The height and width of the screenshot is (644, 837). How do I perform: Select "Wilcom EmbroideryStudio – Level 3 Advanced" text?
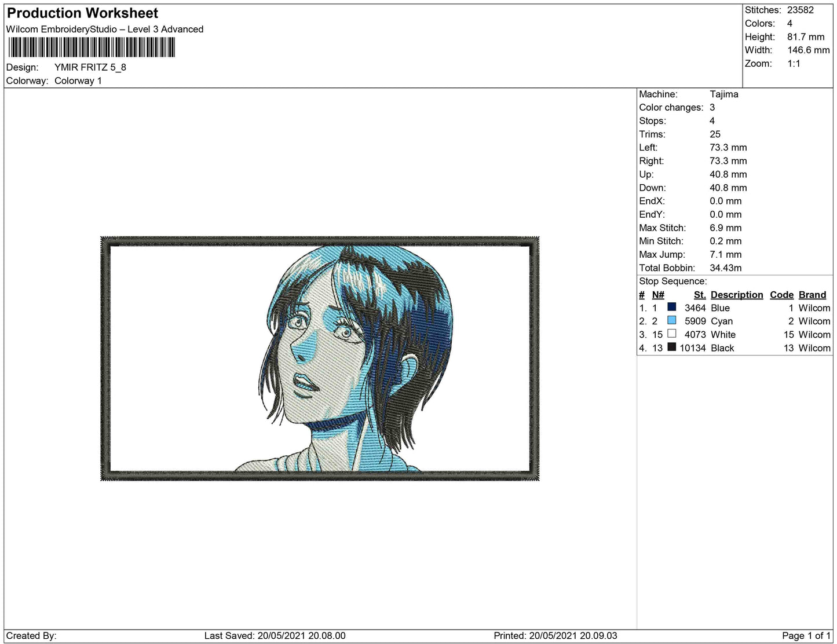click(x=105, y=29)
